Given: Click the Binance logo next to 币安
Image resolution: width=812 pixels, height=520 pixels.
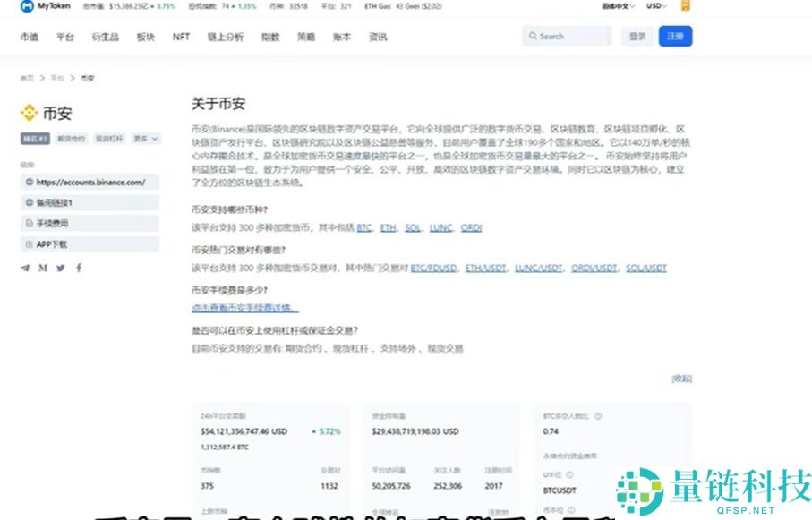Looking at the screenshot, I should [30, 114].
